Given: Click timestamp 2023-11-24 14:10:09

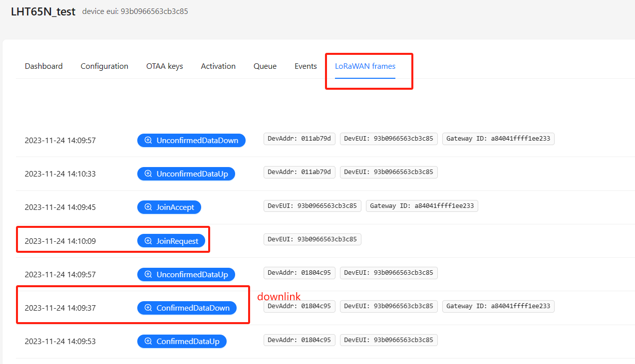Looking at the screenshot, I should (x=60, y=241).
